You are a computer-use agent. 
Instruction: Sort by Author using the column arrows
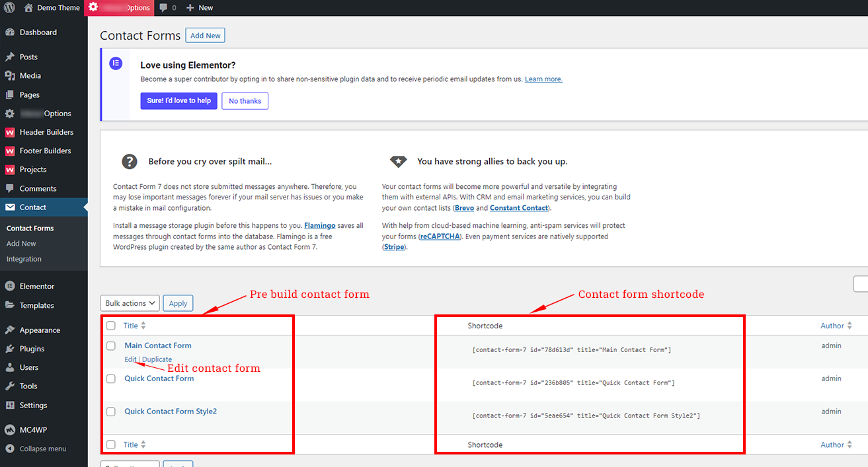850,325
